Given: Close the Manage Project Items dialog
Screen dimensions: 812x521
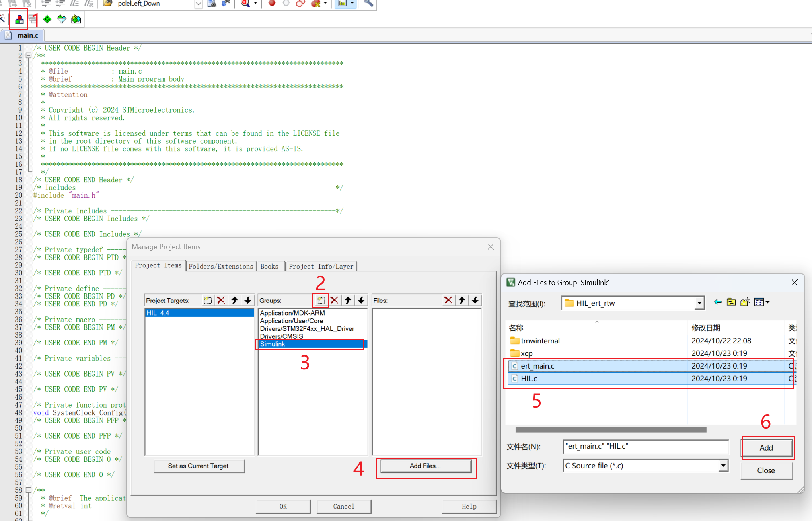Looking at the screenshot, I should [x=491, y=247].
